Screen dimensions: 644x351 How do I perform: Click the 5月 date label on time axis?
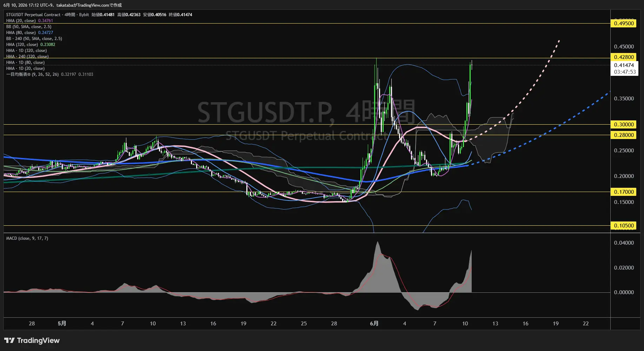pos(62,324)
